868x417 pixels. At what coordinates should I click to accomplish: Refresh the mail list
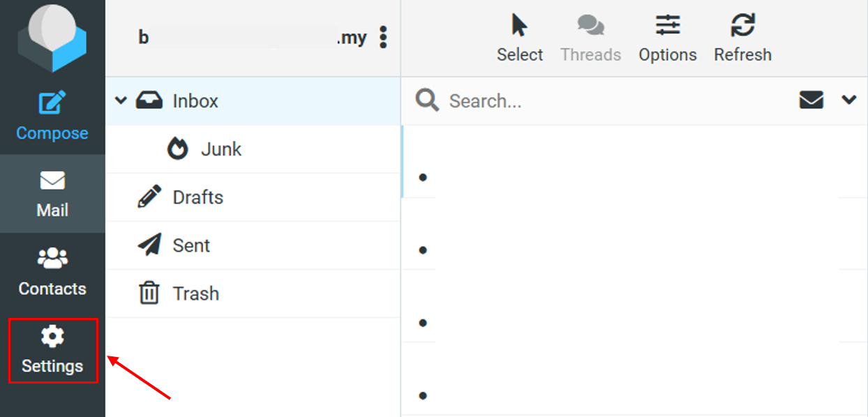[x=742, y=38]
